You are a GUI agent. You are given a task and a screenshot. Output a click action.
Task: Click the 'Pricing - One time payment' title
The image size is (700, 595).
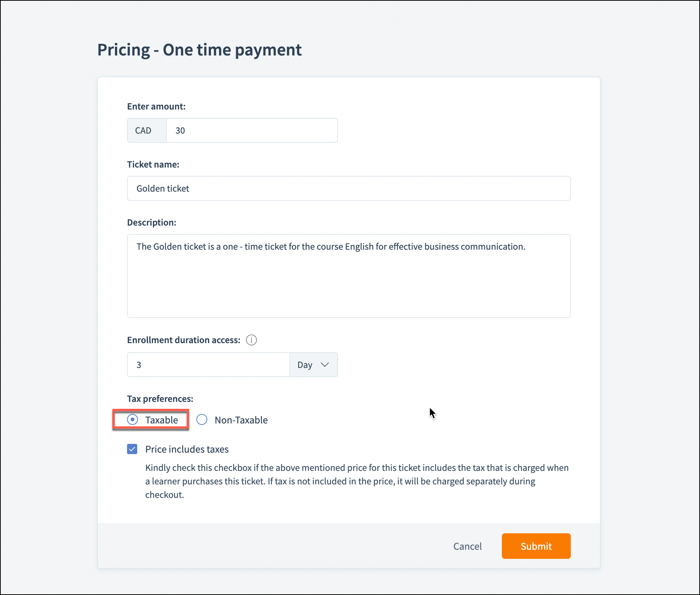click(199, 50)
